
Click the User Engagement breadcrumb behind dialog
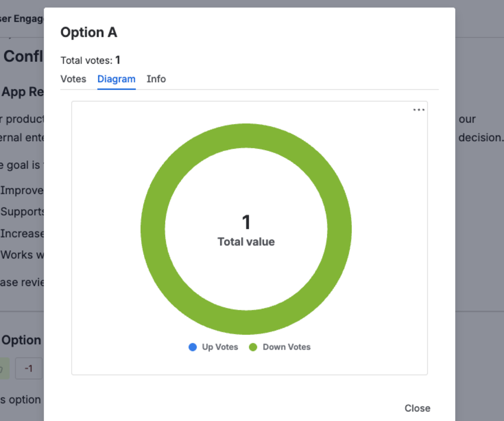[x=22, y=19]
